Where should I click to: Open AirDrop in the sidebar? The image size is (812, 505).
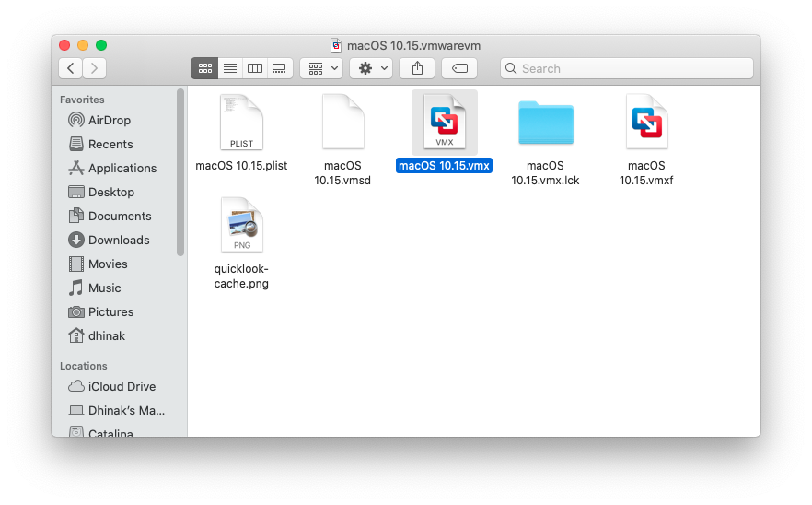coord(109,120)
